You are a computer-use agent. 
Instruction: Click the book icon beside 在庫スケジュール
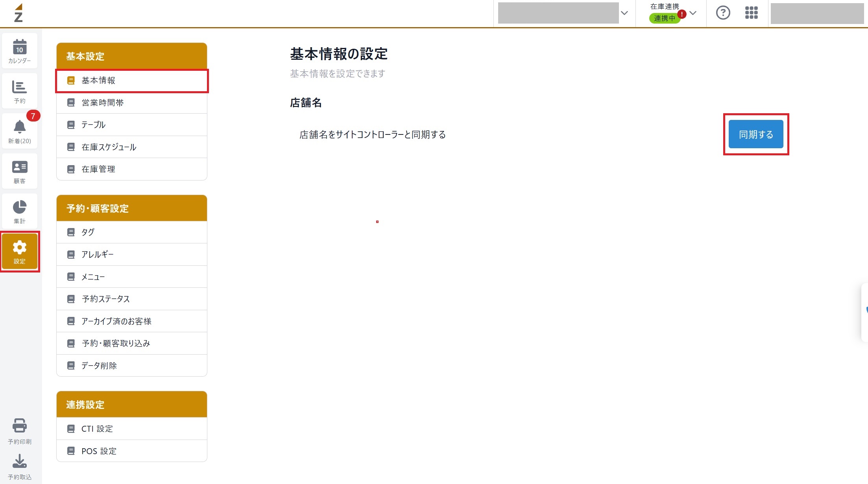[71, 147]
